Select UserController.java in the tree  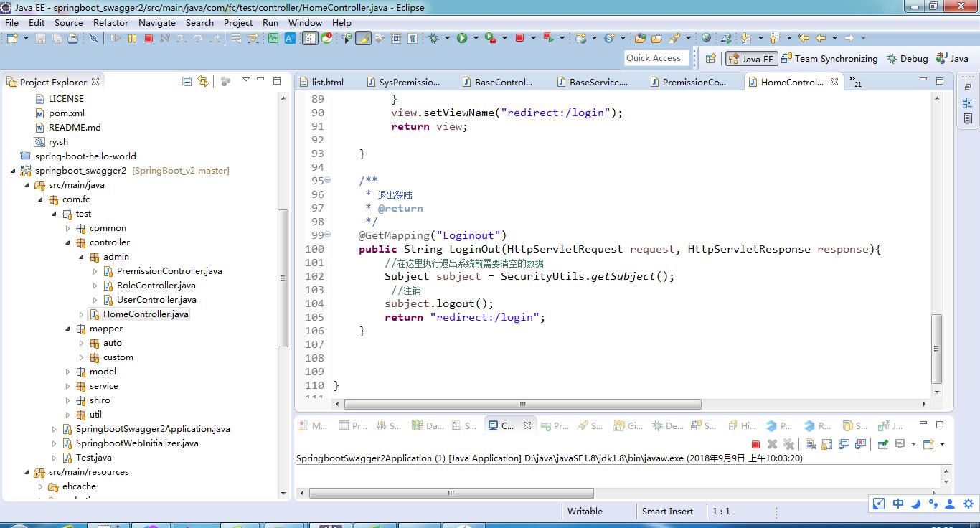pos(156,300)
